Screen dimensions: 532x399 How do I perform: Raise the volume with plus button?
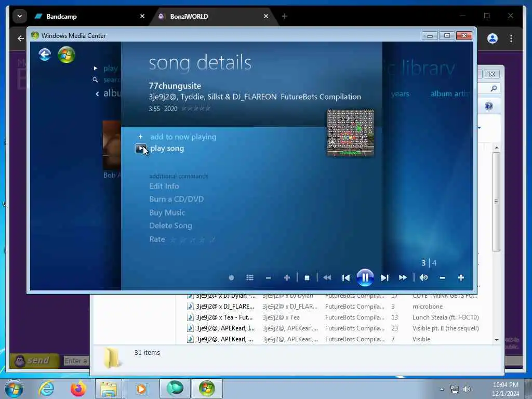tap(461, 278)
